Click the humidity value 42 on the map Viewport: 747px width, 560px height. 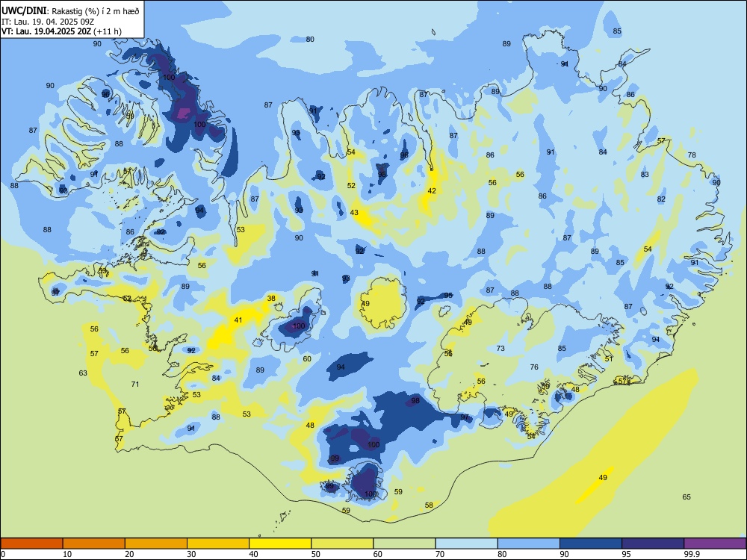point(432,191)
